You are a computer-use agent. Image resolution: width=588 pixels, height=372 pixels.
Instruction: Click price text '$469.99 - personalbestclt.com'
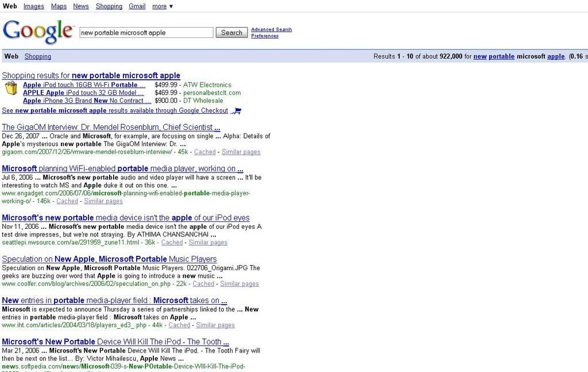[x=198, y=93]
